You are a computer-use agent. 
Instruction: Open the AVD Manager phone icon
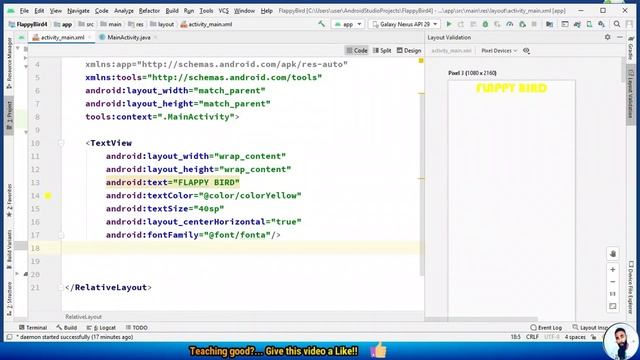pos(589,24)
